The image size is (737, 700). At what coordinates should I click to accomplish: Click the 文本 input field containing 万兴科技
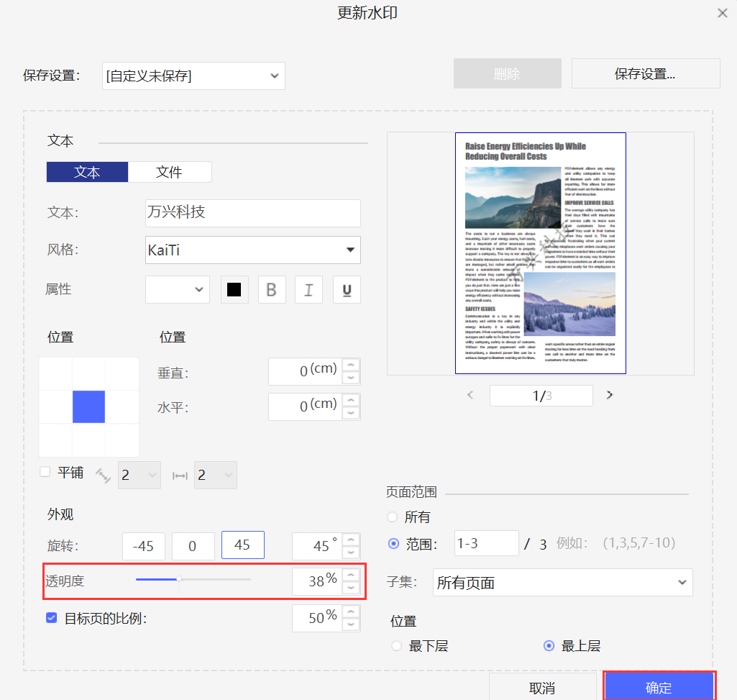[252, 213]
